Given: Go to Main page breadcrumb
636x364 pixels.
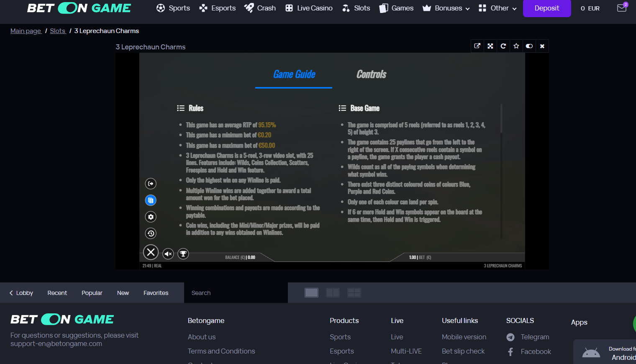Looking at the screenshot, I should point(26,31).
